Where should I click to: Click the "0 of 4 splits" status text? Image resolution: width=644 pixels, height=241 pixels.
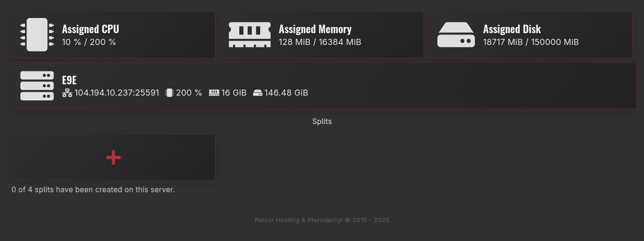tap(93, 190)
